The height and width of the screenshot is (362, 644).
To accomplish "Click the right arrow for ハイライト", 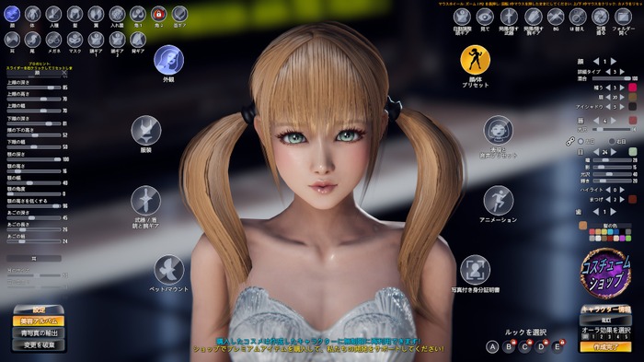I will point(622,190).
